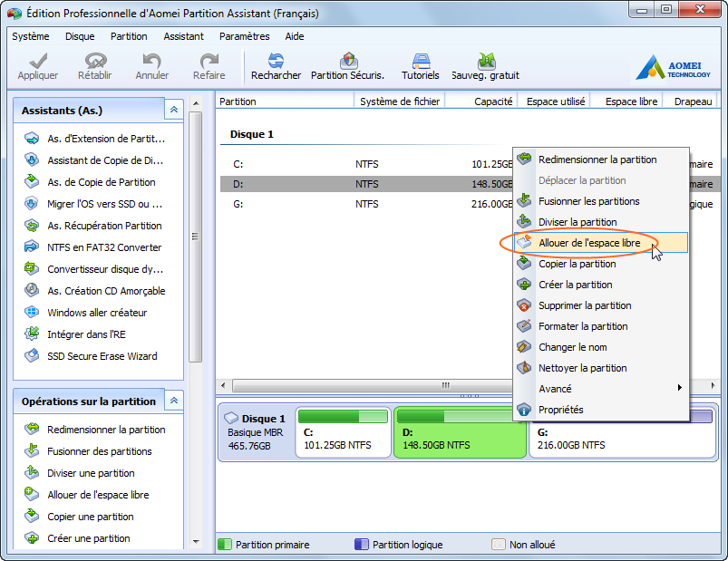Click partition list horizontal scrollbar left arrow

(224, 385)
